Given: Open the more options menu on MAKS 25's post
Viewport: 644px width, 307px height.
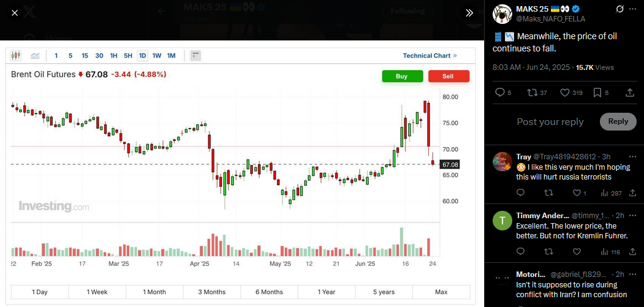Looking at the screenshot, I should tap(632, 9).
